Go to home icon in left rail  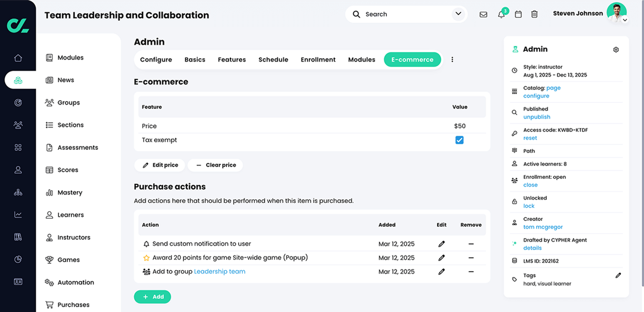[x=18, y=58]
